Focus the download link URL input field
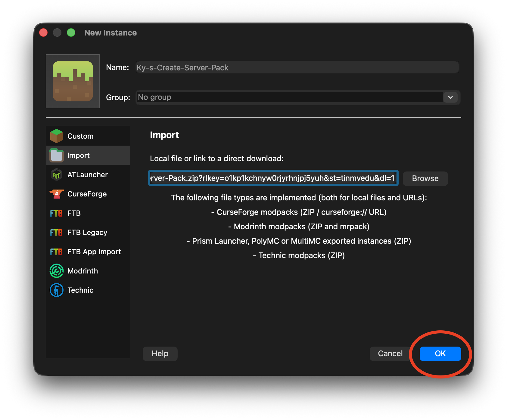This screenshot has height=420, width=507. click(x=273, y=178)
